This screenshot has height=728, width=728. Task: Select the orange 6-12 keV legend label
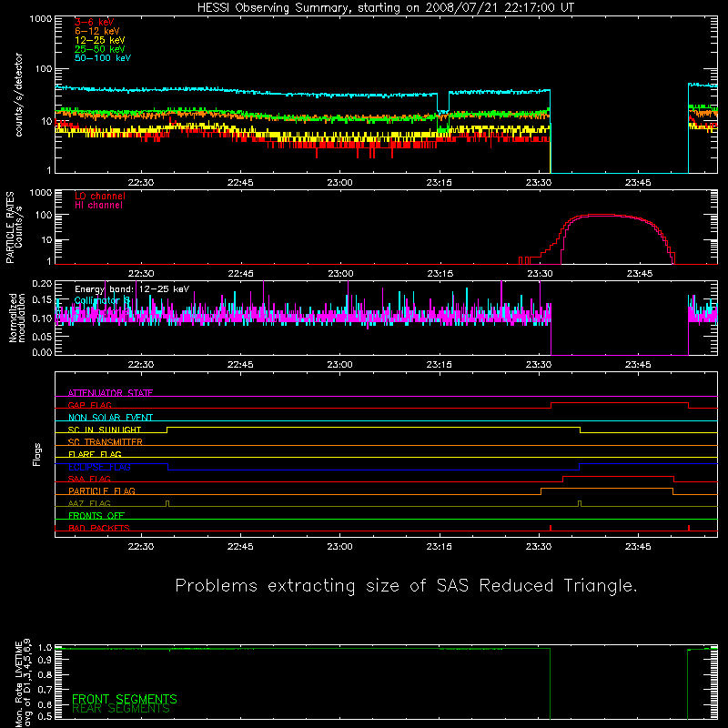97,31
